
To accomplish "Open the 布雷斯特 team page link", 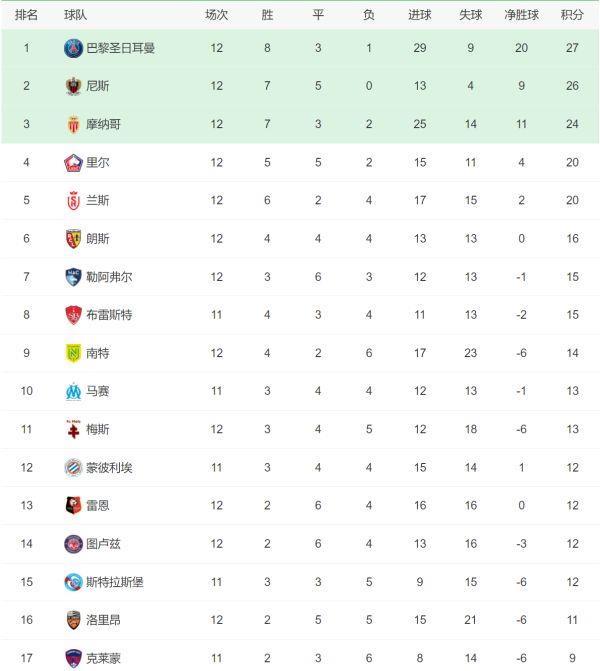I will pyautogui.click(x=109, y=315).
